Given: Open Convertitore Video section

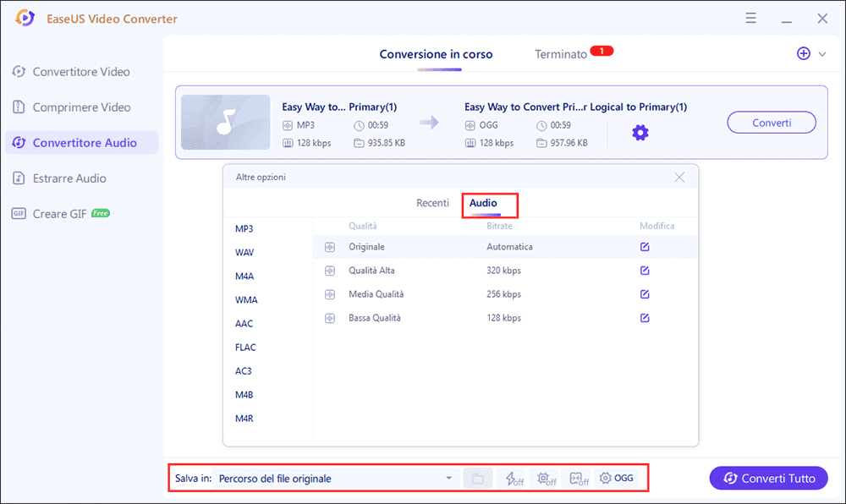Looking at the screenshot, I should tap(81, 72).
